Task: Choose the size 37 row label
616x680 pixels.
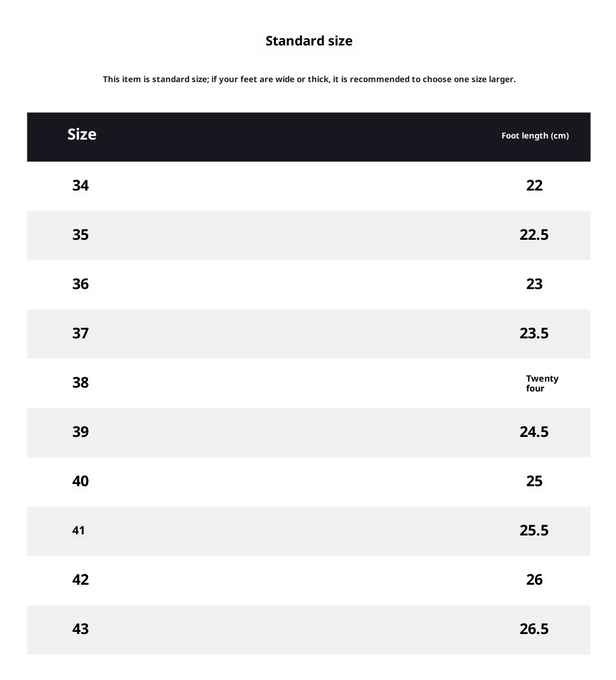Action: coord(80,333)
